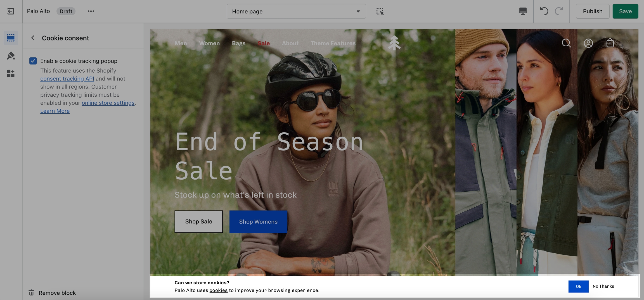Click the exit editor icon

11,11
